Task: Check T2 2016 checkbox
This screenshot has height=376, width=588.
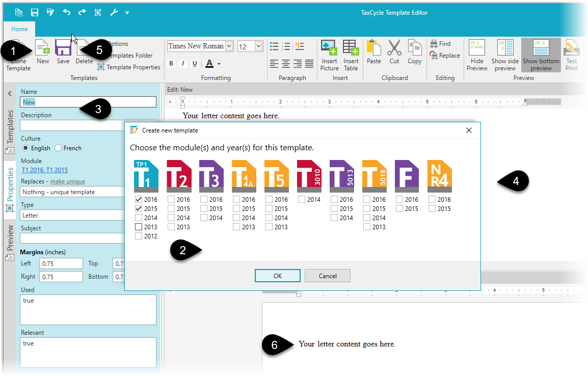Action: (x=171, y=199)
